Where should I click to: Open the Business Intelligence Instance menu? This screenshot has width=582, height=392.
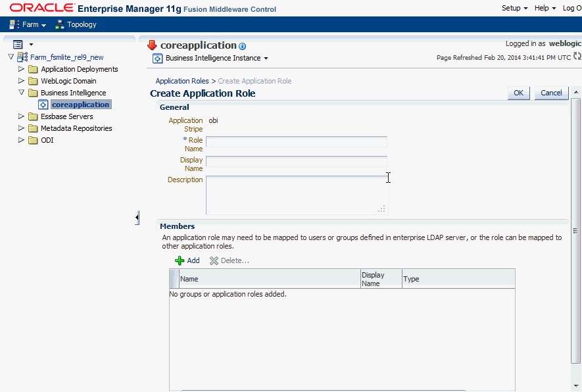(217, 58)
